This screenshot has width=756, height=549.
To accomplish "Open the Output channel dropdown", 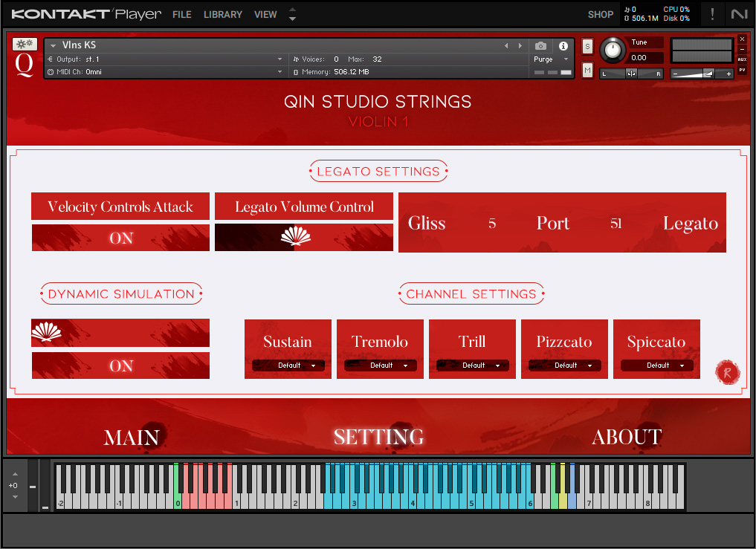I will coord(165,59).
